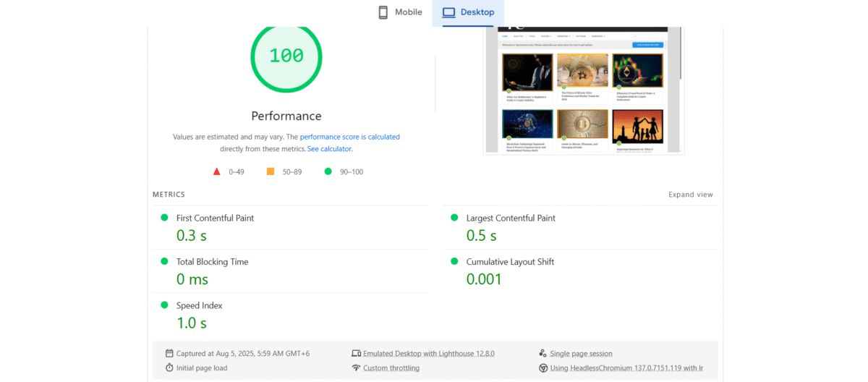Click the desktop monitor icon

[x=448, y=12]
